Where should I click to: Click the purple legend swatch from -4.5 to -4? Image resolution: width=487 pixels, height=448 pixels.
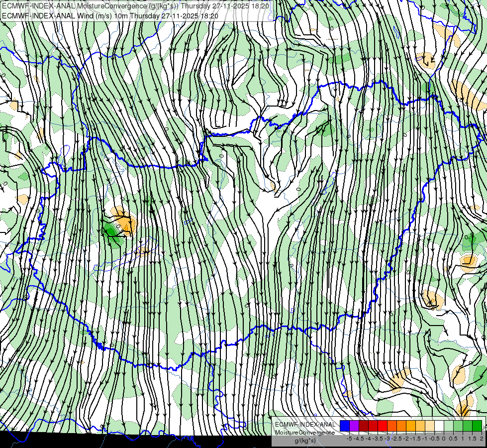pyautogui.click(x=354, y=426)
